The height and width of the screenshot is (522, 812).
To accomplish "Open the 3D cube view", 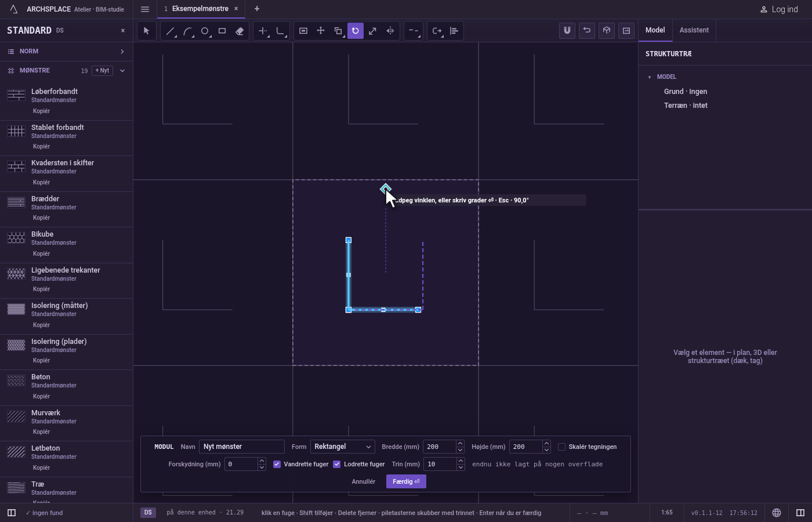I will click(x=607, y=31).
